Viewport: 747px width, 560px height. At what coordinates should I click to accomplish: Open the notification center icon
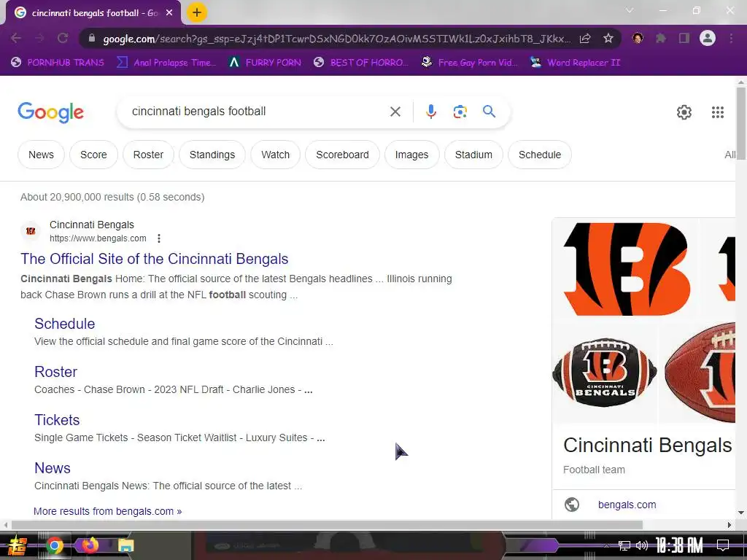click(723, 545)
